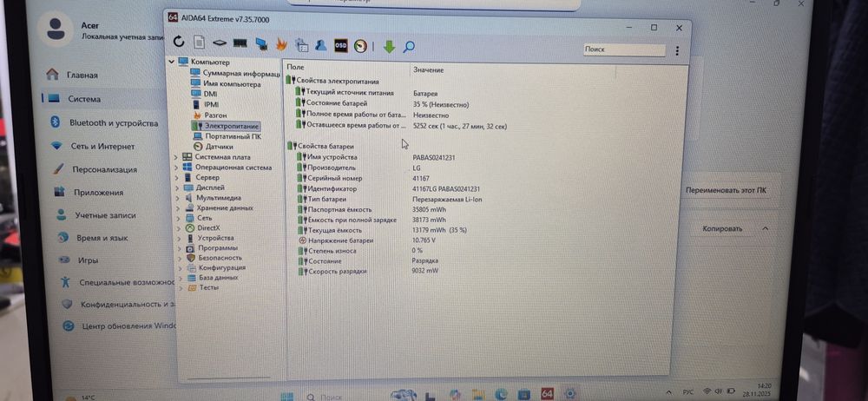The image size is (868, 401).
Task: Open Учетные записи in Settings sidebar
Action: tap(105, 215)
